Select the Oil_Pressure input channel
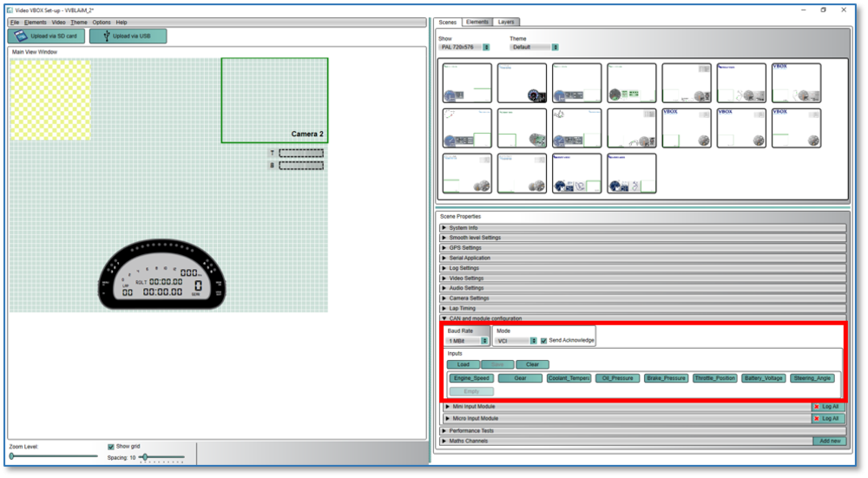This screenshot has height=478, width=868. 618,378
